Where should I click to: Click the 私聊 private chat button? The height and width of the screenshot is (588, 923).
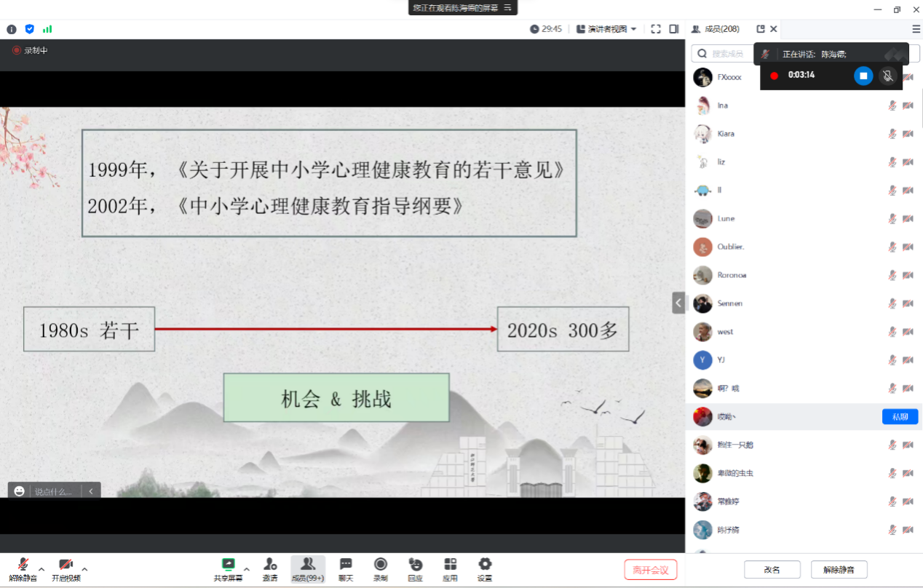click(x=900, y=417)
